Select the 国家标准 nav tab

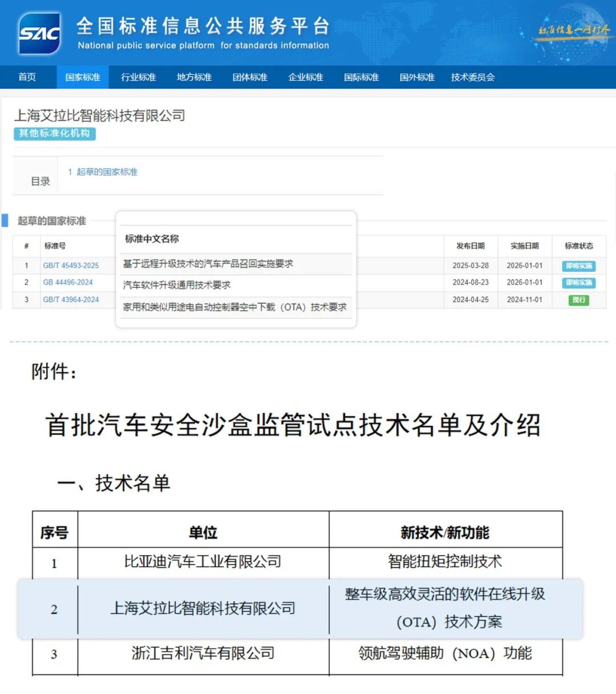click(83, 77)
